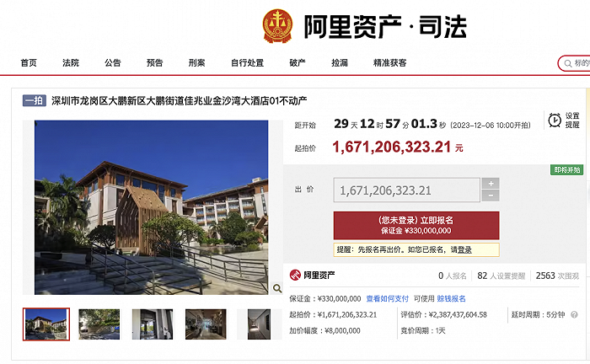Viewport: 590px width, 364px height.
Task: Go to 首页 navigation tab
Action: coord(29,63)
